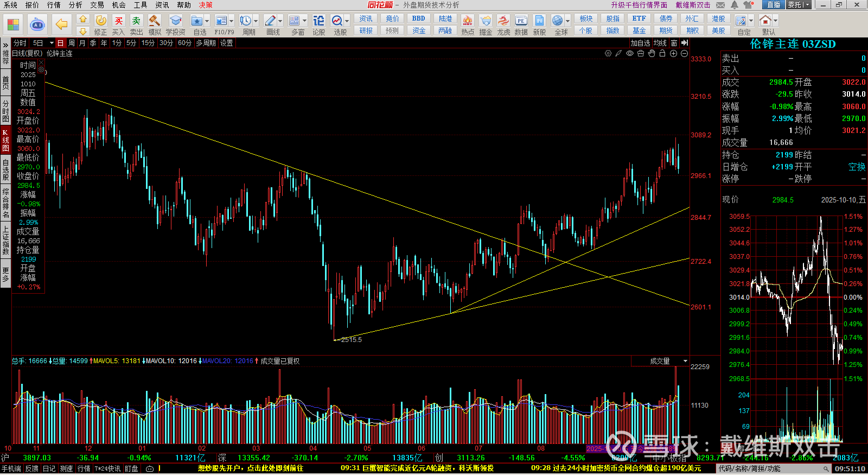Open the 新股 IPO icon
Screen dimensions: 868x475
539,25
